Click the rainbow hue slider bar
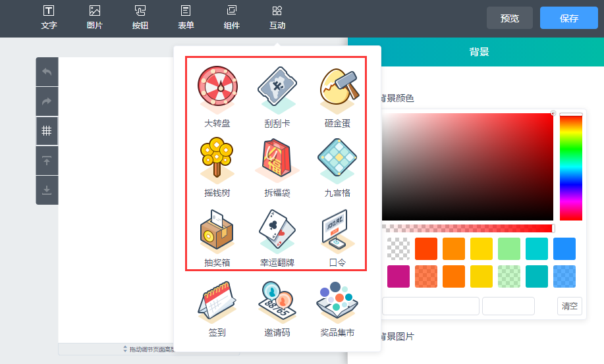Viewport: 604px width, 364px height. (x=570, y=168)
